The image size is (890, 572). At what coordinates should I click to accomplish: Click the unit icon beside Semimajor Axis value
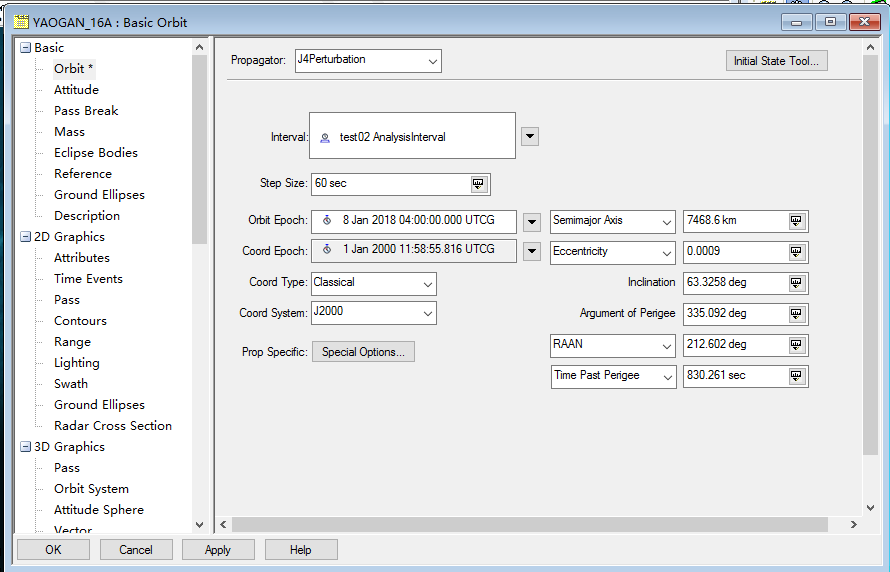(x=796, y=221)
